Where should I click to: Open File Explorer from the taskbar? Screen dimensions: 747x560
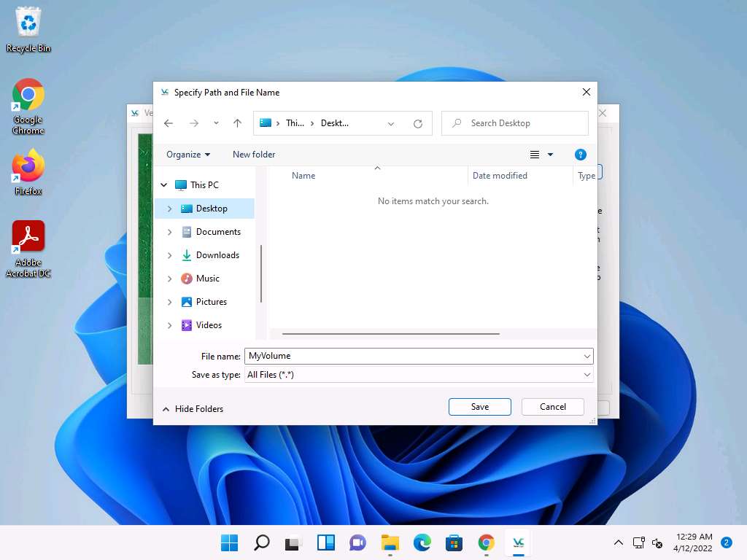[x=390, y=542]
